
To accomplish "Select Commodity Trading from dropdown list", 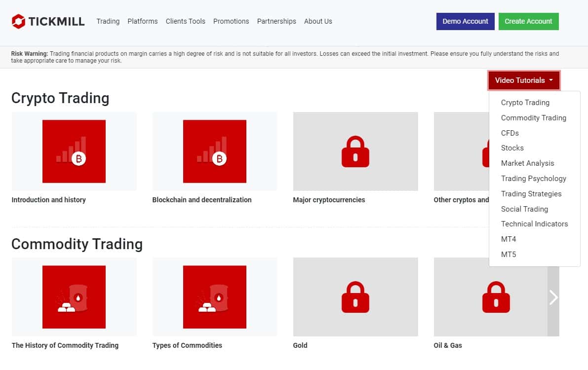I will [x=533, y=118].
